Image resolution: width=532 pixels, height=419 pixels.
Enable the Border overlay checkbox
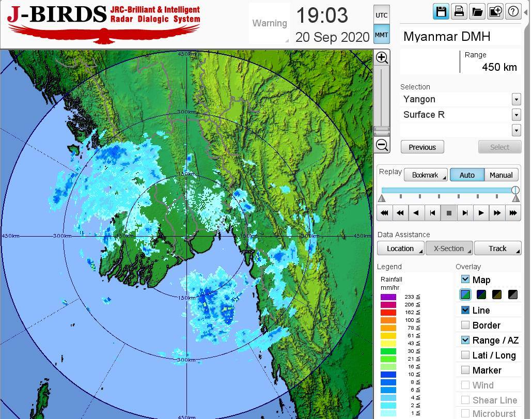point(465,325)
